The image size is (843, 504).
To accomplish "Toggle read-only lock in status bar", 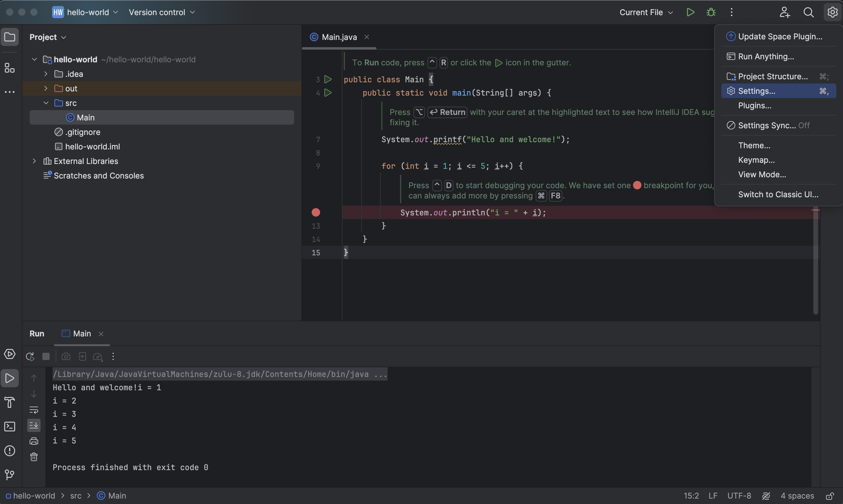I will pos(830,496).
